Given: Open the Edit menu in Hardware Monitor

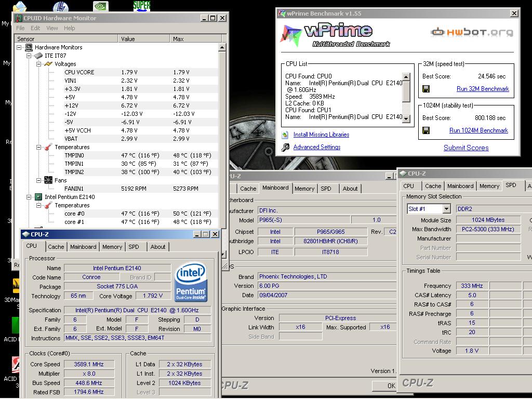Looking at the screenshot, I should [35, 28].
